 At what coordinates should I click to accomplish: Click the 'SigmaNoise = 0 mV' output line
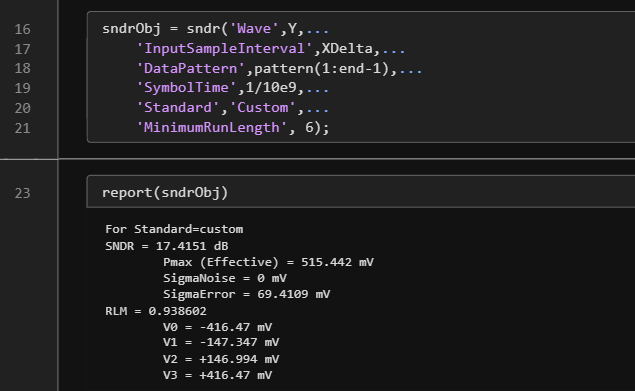tap(225, 278)
